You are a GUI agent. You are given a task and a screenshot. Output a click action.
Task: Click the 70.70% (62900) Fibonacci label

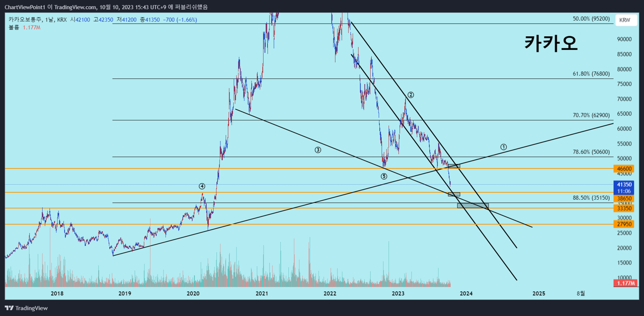click(591, 115)
